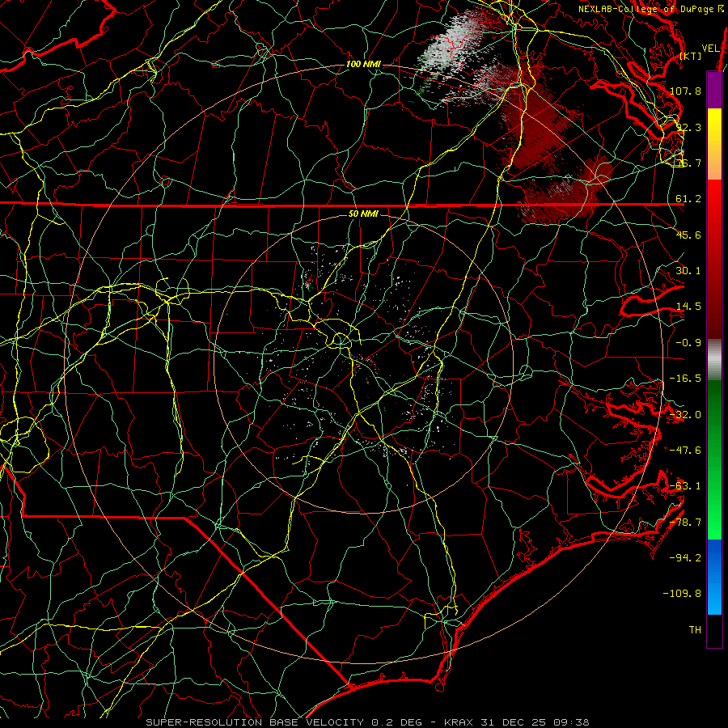The image size is (728, 728).
Task: Click the VEL legend title
Action: tap(710, 49)
